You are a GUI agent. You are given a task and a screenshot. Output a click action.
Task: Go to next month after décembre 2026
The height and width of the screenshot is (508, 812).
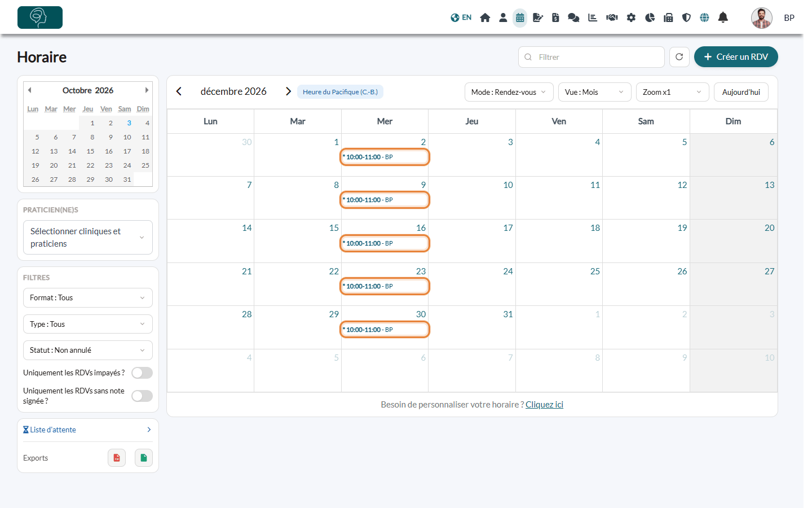288,91
